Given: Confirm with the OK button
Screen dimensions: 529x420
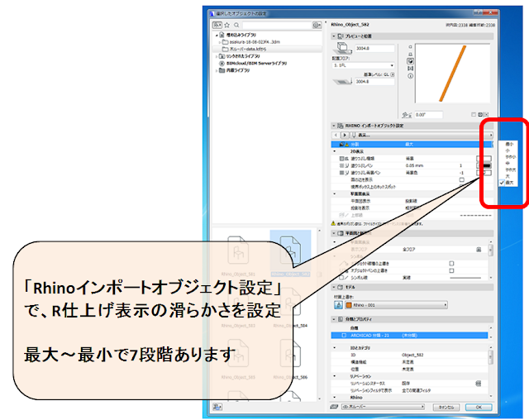Looking at the screenshot, I should coord(479,408).
